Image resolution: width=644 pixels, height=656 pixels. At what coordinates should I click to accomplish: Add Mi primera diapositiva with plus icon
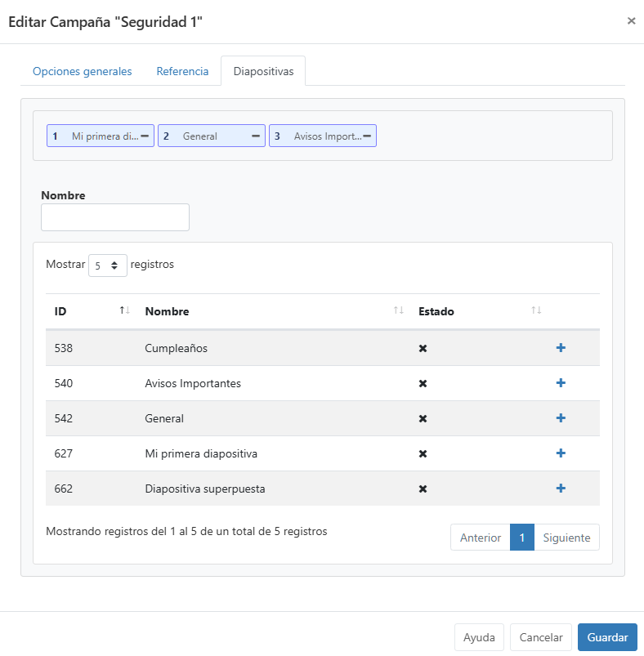click(x=561, y=453)
